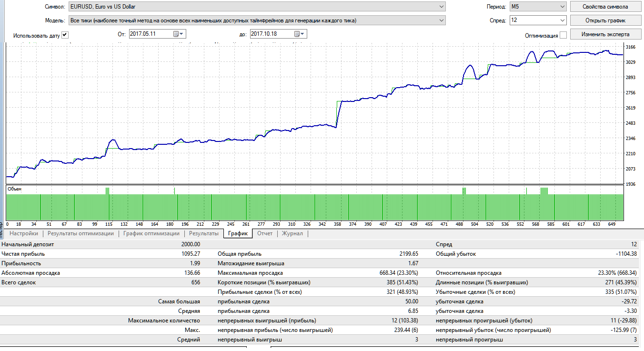This screenshot has width=644, height=351.
Task: Open the Период M5 dropdown
Action: pos(538,7)
